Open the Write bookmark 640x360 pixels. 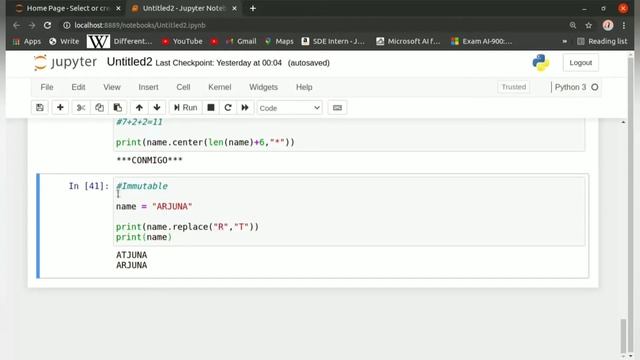pos(64,41)
